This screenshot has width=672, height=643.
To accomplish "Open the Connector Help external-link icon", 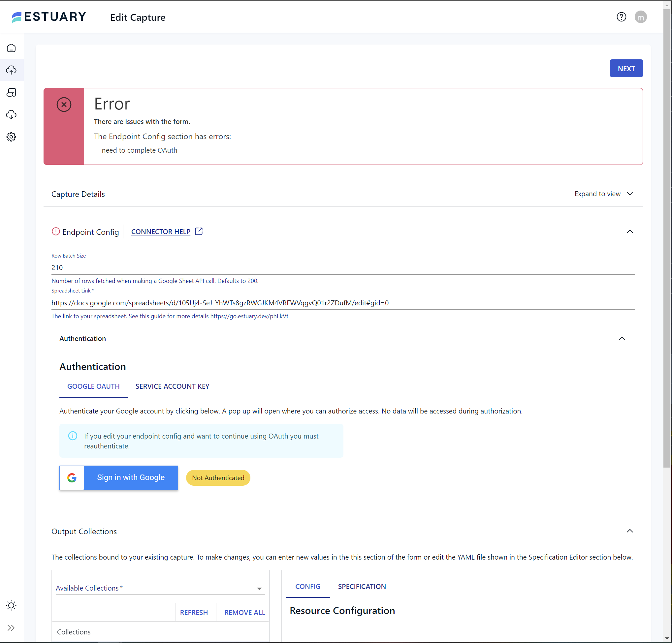I will coord(199,231).
